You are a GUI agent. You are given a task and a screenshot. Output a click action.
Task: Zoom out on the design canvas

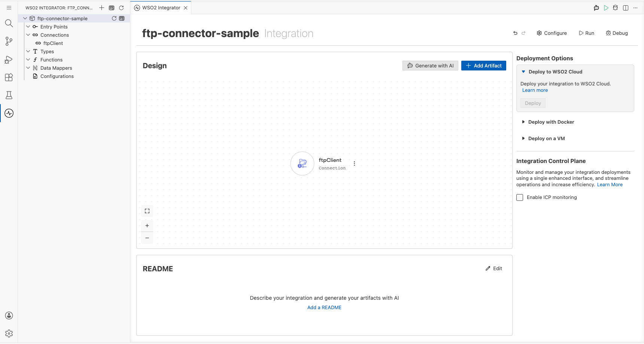147,238
